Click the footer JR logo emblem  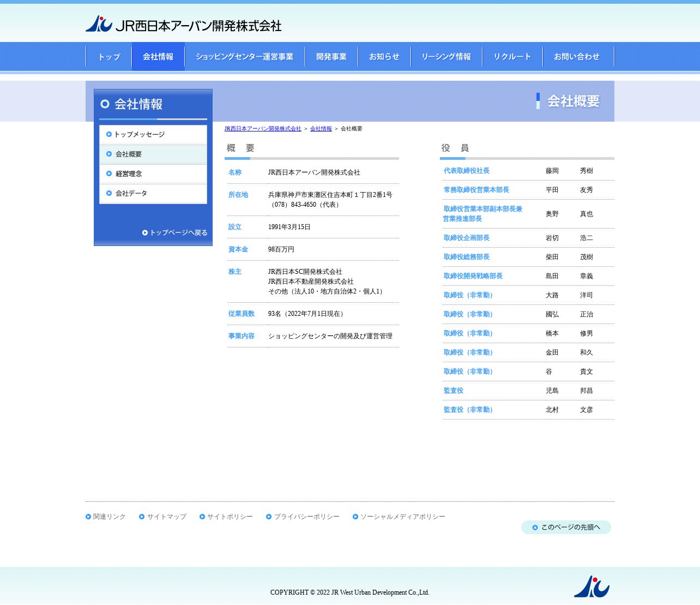[592, 586]
